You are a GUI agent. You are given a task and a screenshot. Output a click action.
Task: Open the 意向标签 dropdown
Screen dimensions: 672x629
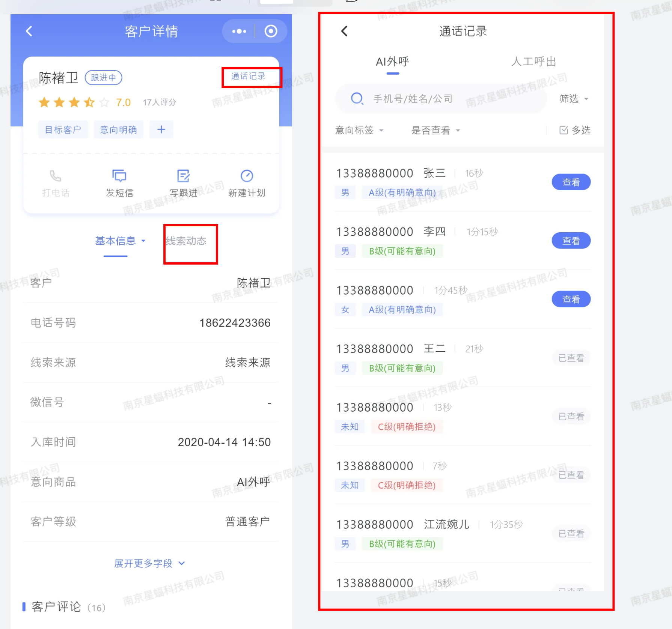359,130
